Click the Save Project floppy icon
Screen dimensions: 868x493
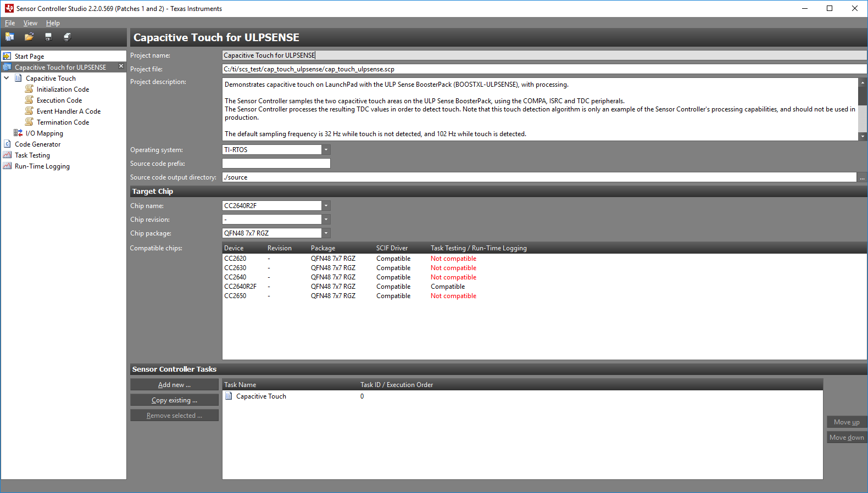[x=48, y=37]
